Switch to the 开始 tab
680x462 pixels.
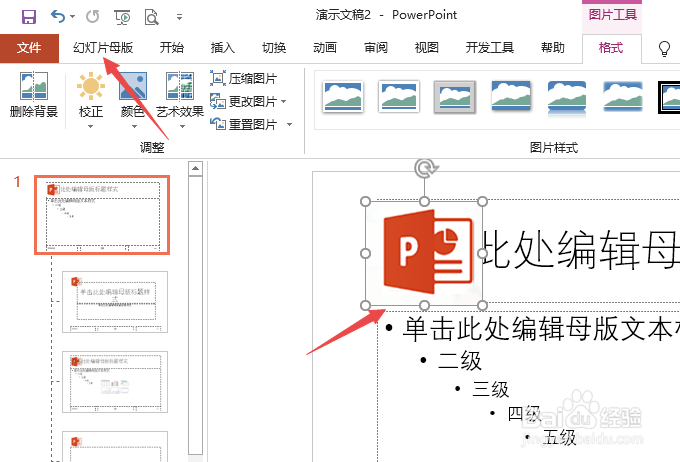coord(172,48)
